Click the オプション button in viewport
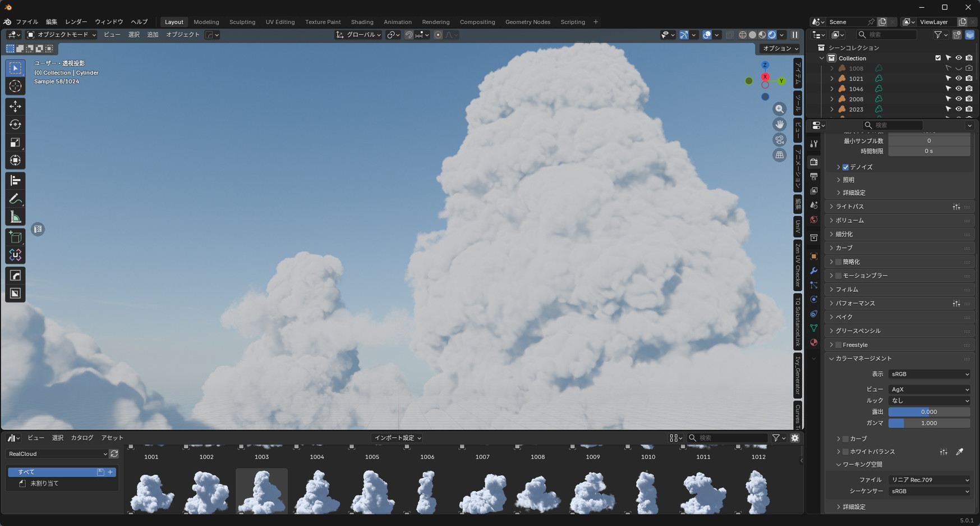 [780, 48]
